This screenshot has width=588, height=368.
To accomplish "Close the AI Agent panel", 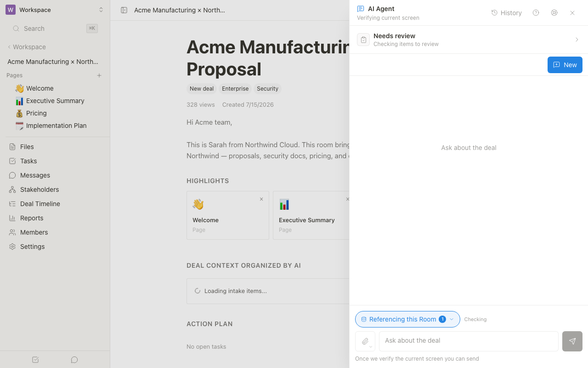I will click(x=572, y=13).
